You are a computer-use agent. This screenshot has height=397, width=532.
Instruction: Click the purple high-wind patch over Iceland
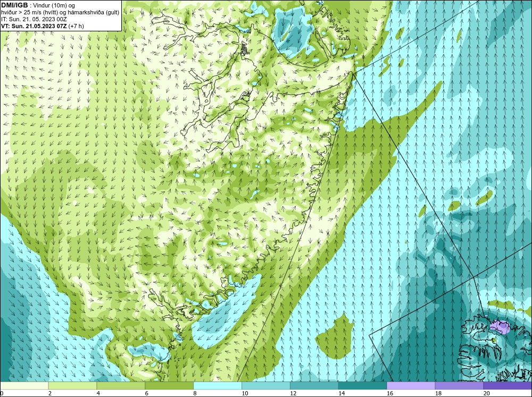(500, 327)
